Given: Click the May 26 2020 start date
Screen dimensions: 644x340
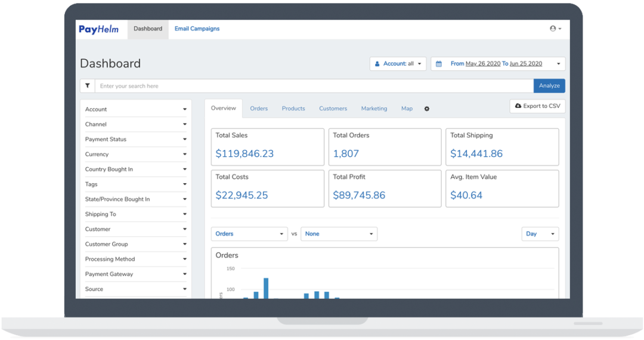Looking at the screenshot, I should coord(483,64).
